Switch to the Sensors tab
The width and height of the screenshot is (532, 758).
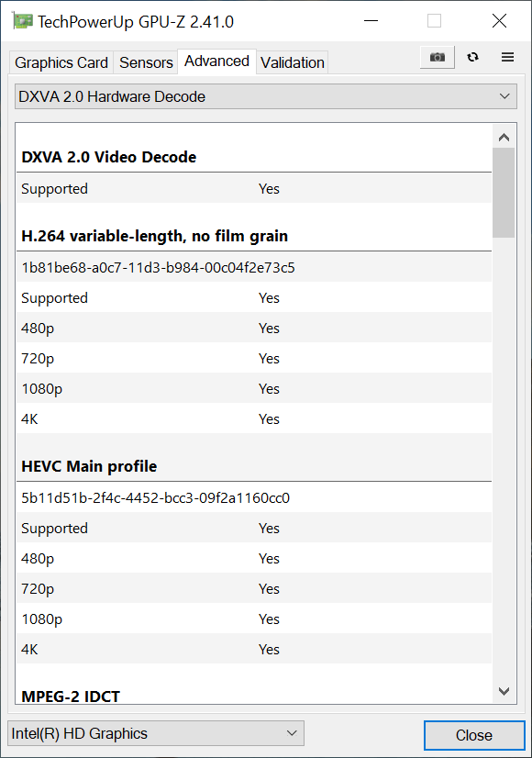click(146, 62)
